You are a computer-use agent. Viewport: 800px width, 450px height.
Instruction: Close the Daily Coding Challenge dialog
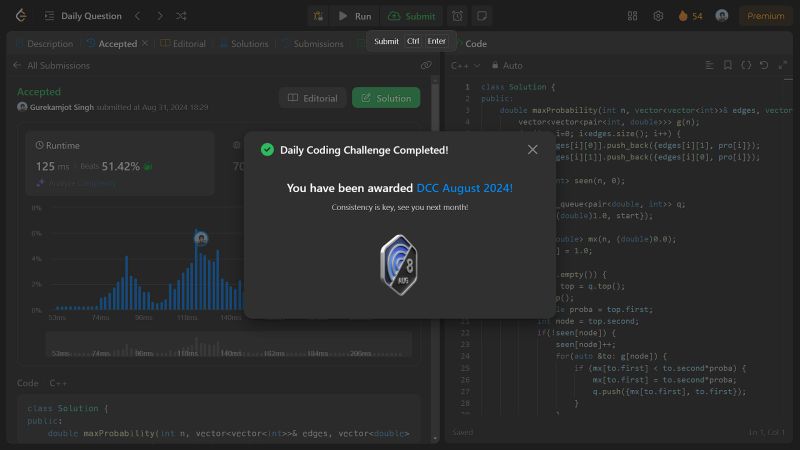click(x=532, y=149)
